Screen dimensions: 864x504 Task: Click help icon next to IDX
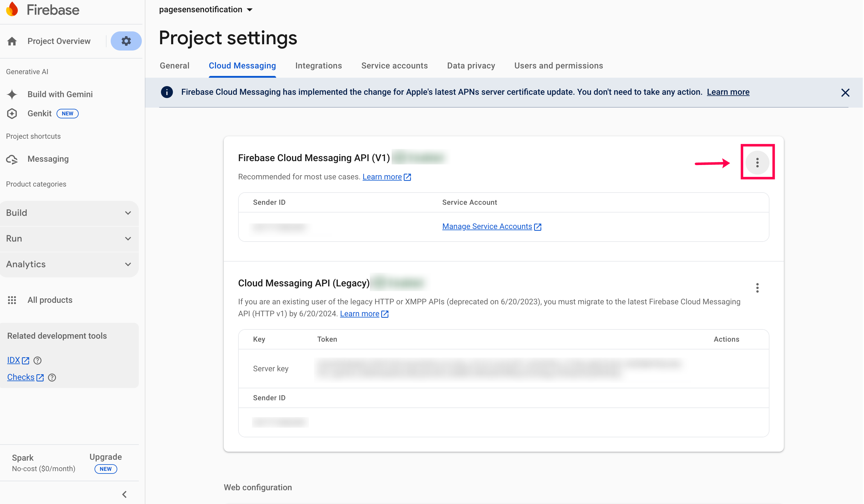[x=37, y=361]
